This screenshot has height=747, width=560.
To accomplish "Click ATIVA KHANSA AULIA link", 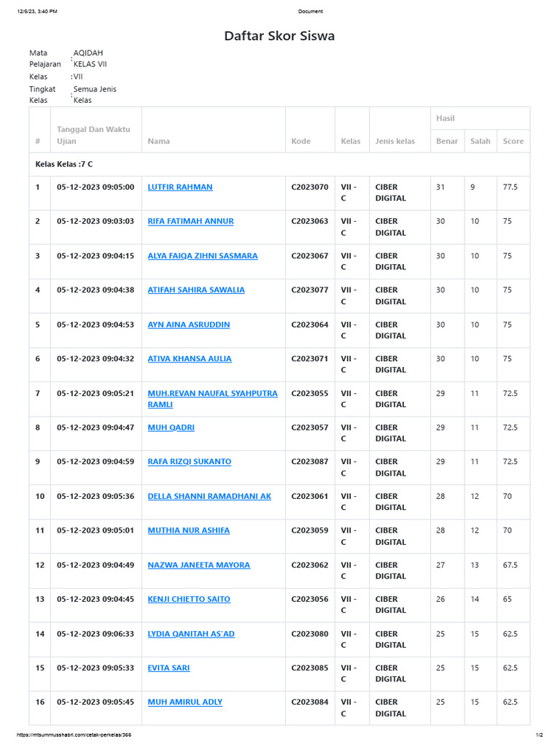I will tap(190, 359).
